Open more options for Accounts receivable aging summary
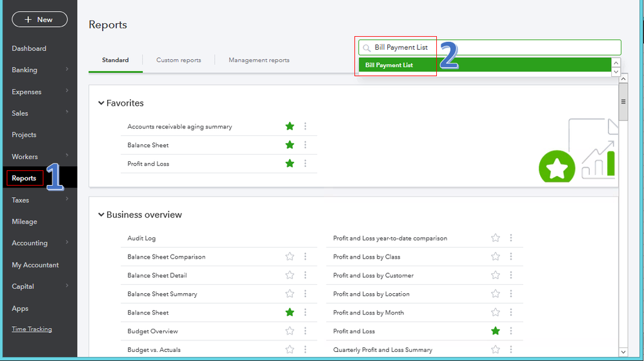 (305, 126)
